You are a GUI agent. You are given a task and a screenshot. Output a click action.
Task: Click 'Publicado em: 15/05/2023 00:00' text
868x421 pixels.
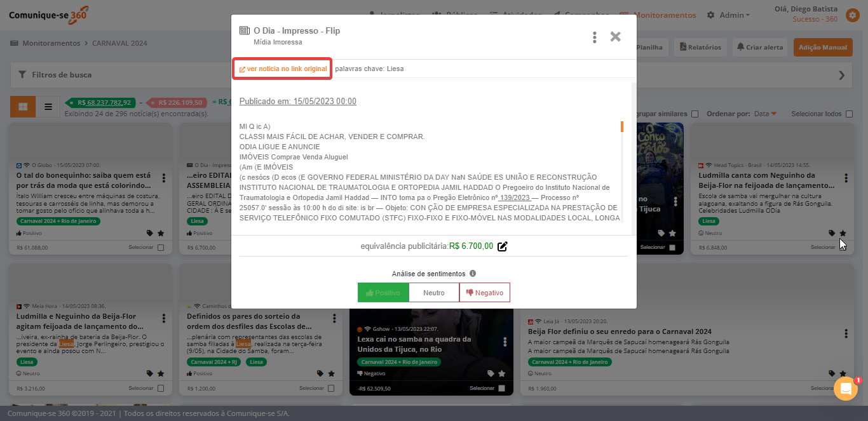tap(298, 102)
